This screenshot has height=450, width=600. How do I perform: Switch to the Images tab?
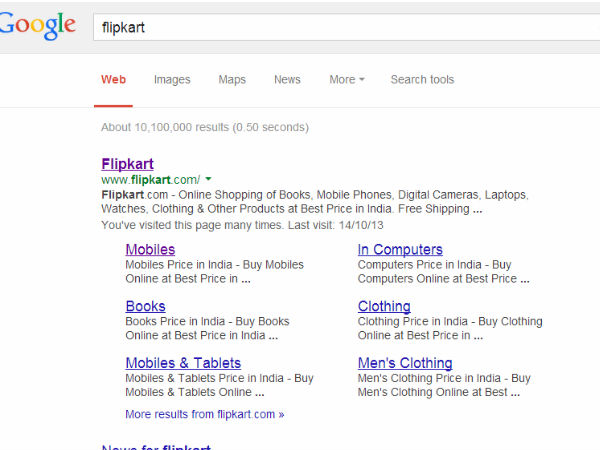coord(172,80)
